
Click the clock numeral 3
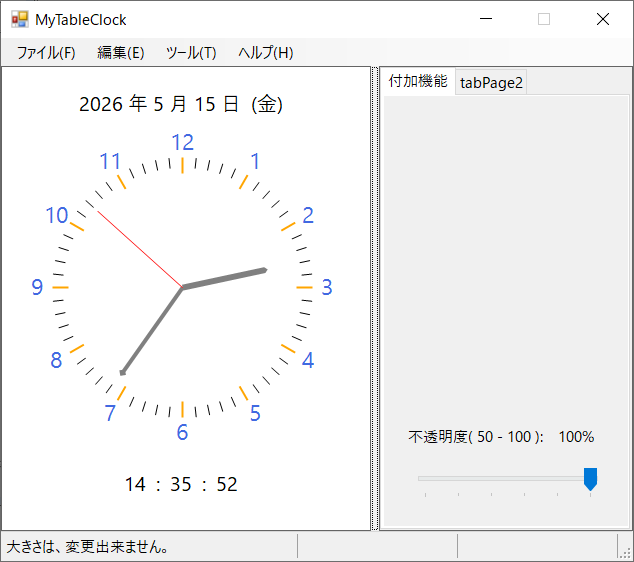click(x=327, y=287)
